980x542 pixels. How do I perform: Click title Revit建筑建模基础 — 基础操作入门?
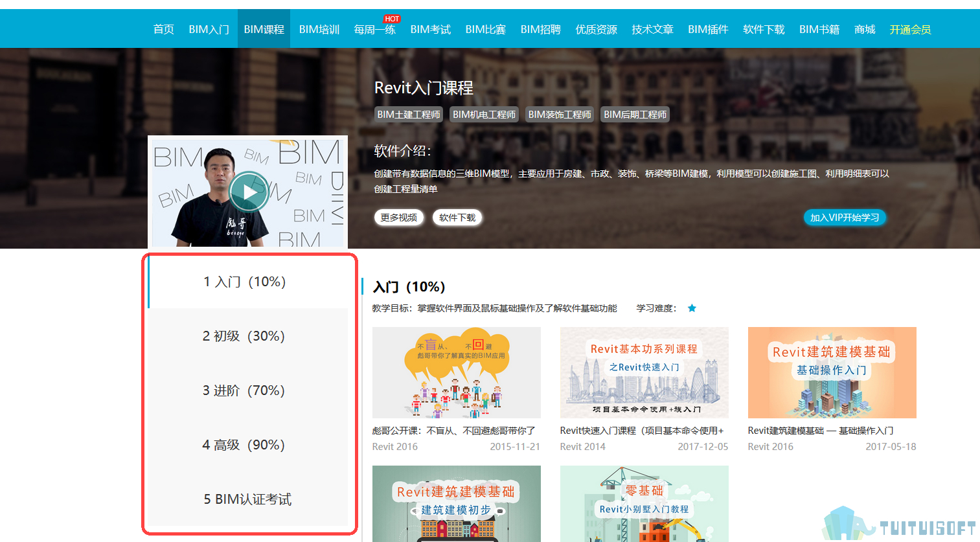coord(821,431)
